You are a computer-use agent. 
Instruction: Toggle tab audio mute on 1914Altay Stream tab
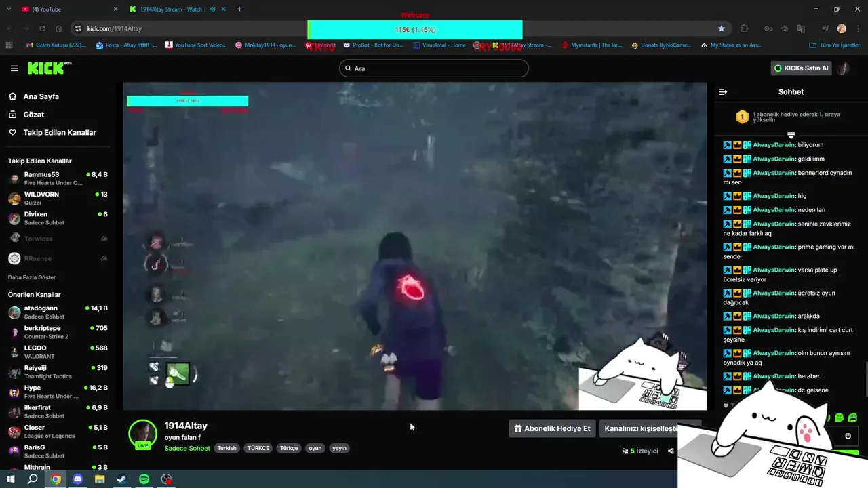click(212, 9)
